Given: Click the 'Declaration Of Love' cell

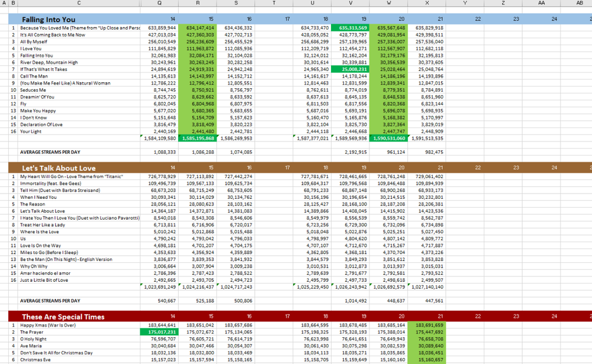Looking at the screenshot, I should [79, 125].
